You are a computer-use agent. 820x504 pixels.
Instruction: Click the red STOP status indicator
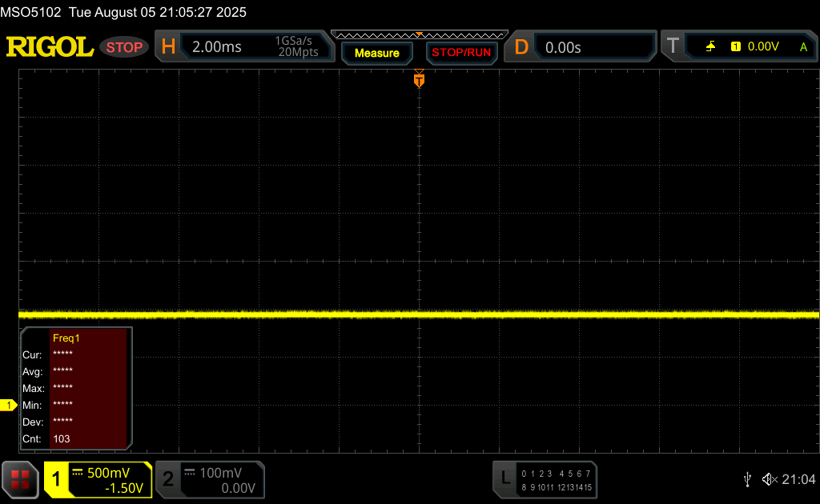pos(124,47)
